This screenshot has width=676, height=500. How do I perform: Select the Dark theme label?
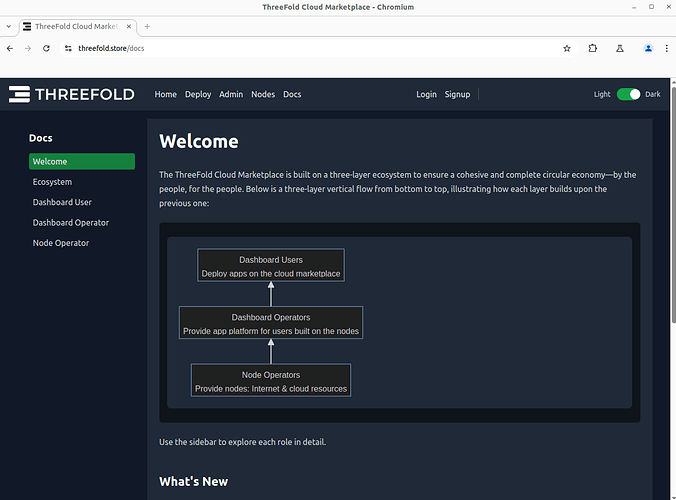[653, 94]
